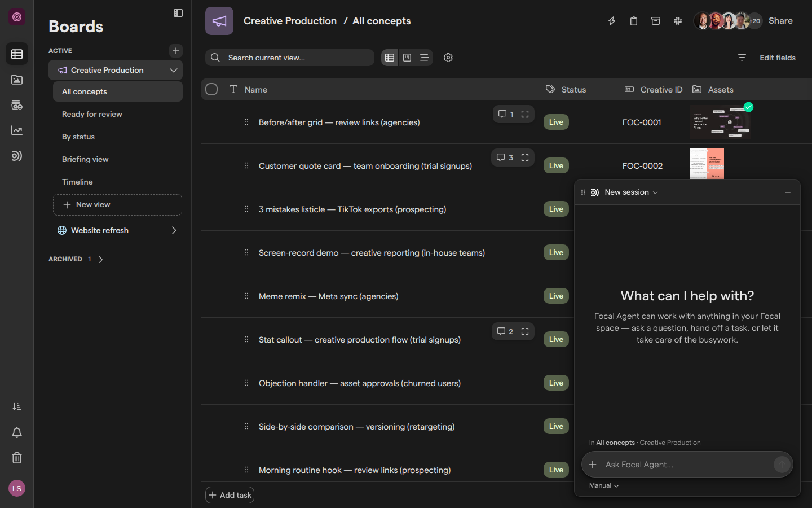Click the Slack integration icon
The height and width of the screenshot is (508, 812).
tap(678, 21)
